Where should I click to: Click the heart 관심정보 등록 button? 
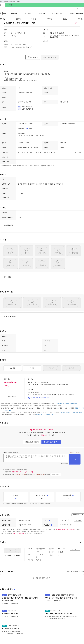(33, 57)
